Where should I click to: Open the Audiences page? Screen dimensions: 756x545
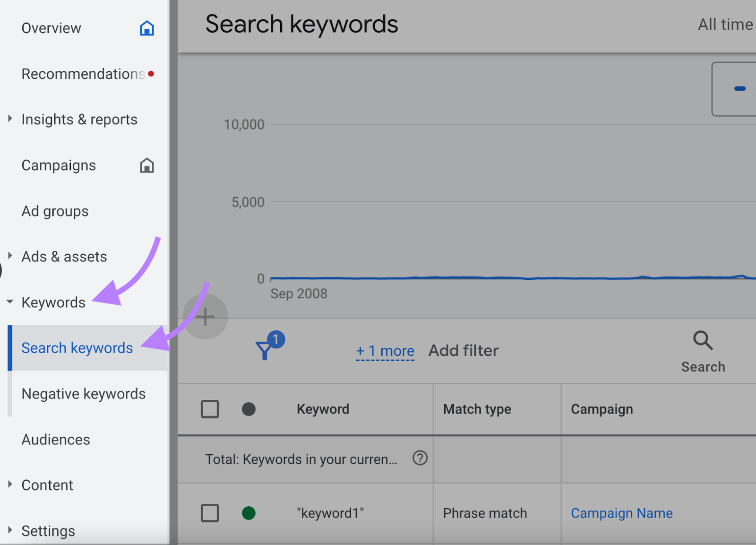56,439
